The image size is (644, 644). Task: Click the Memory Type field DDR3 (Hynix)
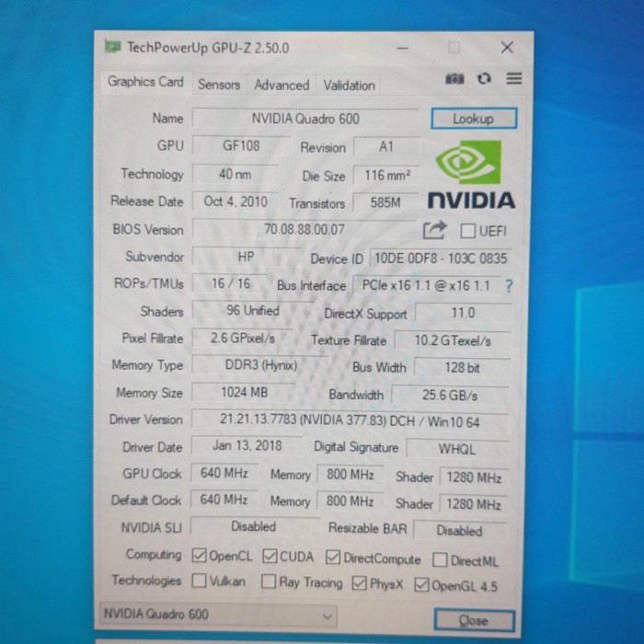(x=260, y=365)
